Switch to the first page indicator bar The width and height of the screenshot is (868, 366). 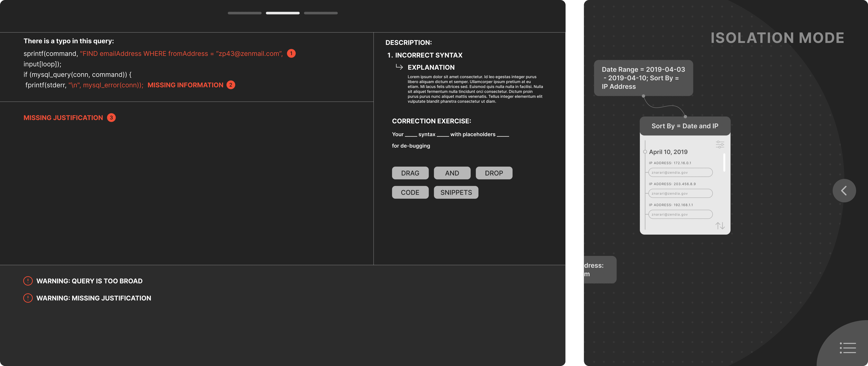click(x=245, y=13)
